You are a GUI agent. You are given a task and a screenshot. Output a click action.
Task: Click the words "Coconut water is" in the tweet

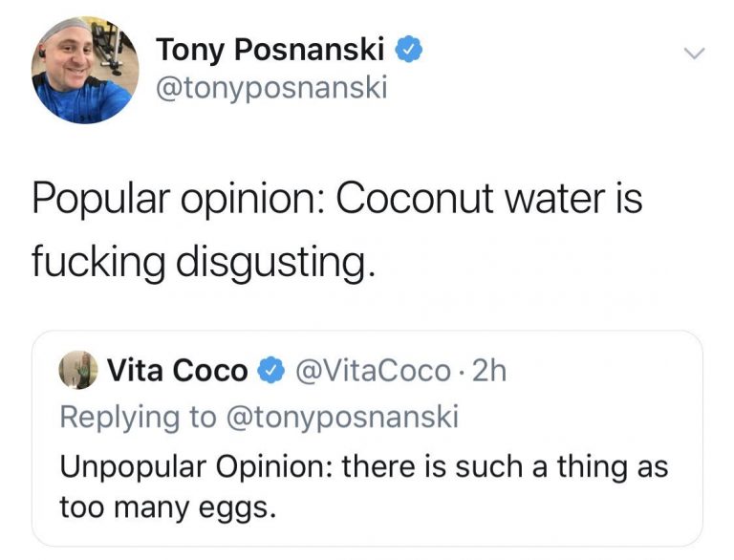point(490,202)
